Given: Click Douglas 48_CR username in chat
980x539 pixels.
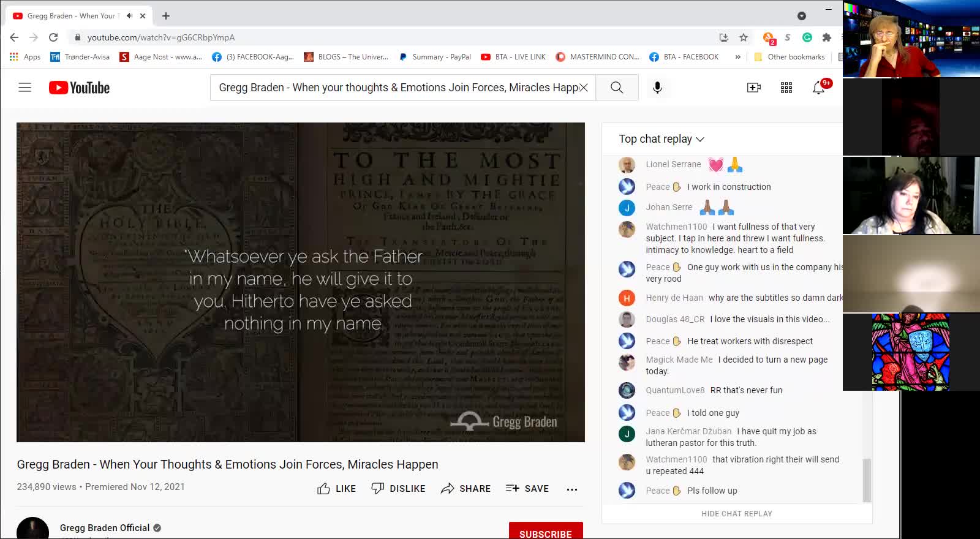Looking at the screenshot, I should pos(675,319).
